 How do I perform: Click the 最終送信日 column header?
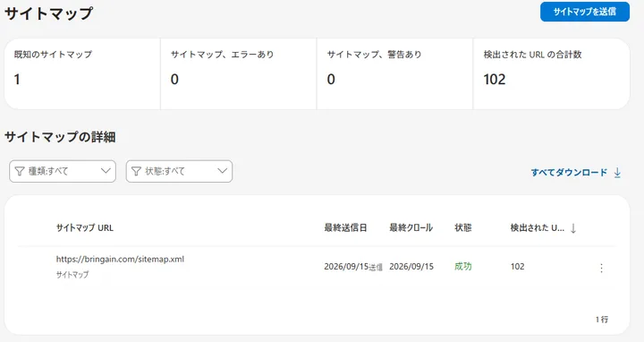click(x=345, y=227)
